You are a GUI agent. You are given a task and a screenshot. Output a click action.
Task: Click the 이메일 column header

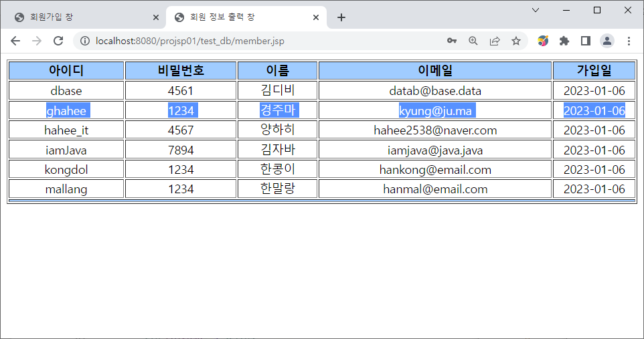pos(435,71)
